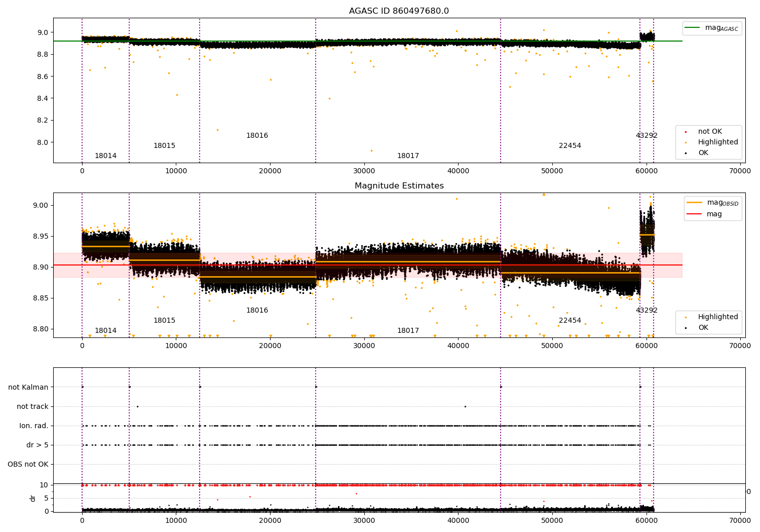This screenshot has width=760, height=532.
Task: Select the mag AGASC legend entry in top plot
Action: click(x=712, y=28)
